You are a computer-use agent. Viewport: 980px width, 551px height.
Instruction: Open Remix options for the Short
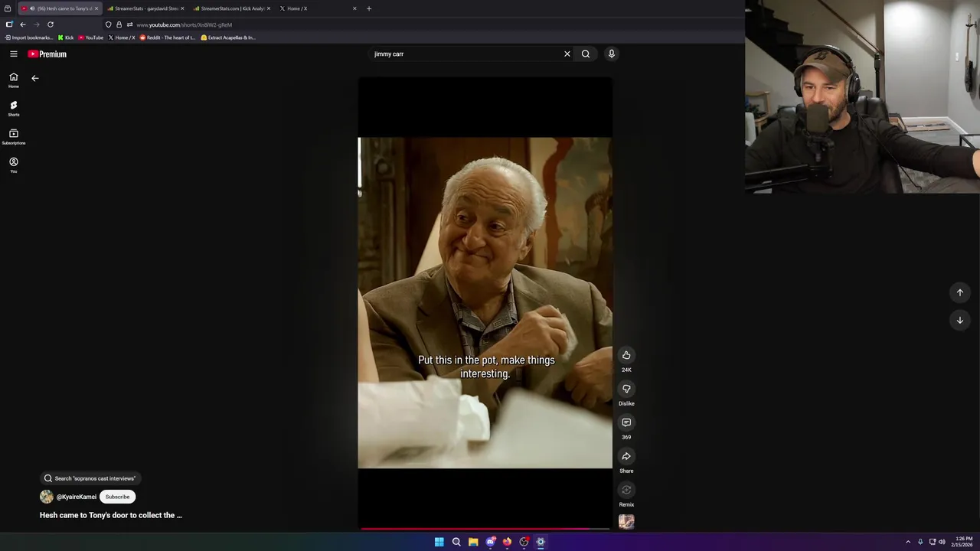[x=626, y=490]
